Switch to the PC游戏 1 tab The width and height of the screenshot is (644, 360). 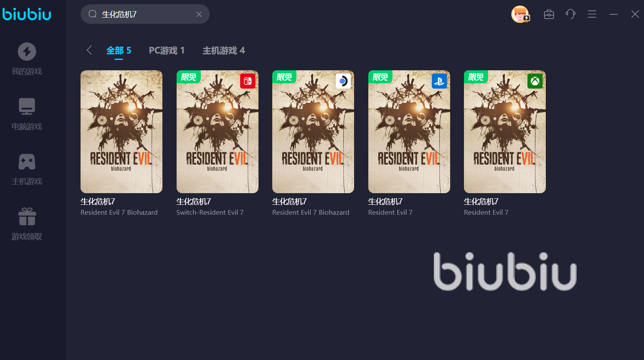pyautogui.click(x=167, y=50)
